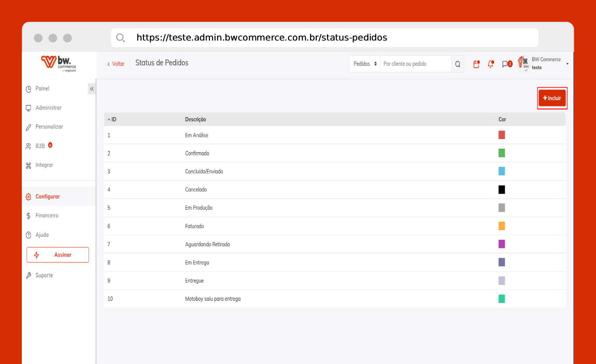The image size is (596, 364).
Task: Click the 'Por cliente ou pedido' search field
Action: pyautogui.click(x=415, y=64)
